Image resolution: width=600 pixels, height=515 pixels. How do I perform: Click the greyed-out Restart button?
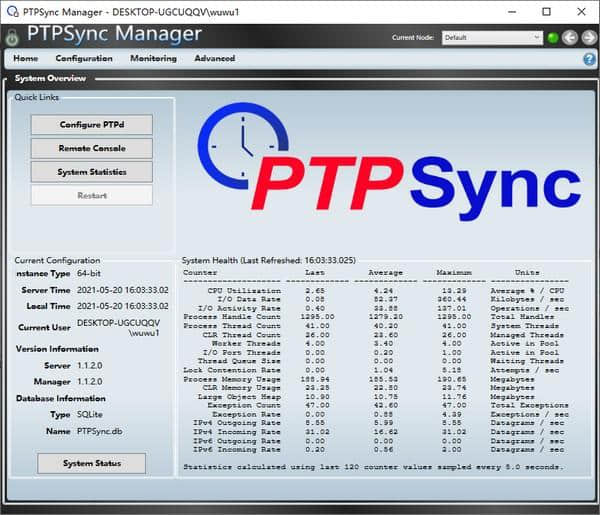(92, 195)
